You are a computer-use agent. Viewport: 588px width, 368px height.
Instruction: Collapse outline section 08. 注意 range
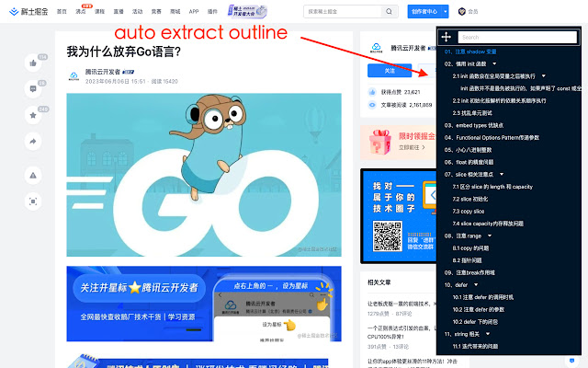(490, 236)
